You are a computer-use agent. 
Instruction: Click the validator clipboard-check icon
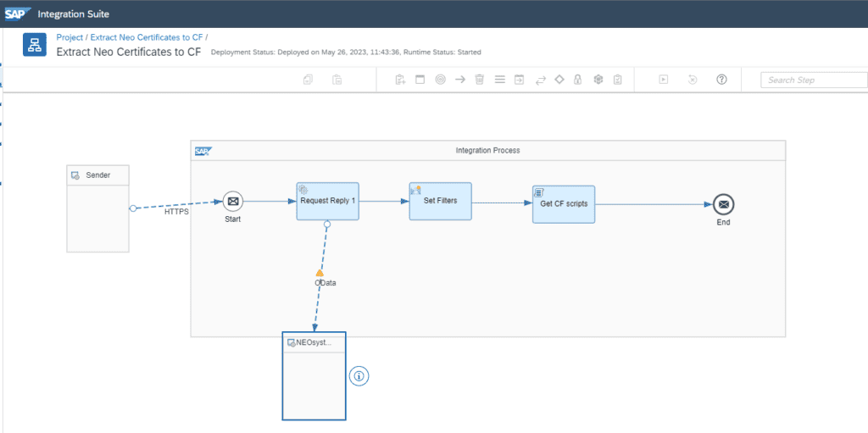618,80
